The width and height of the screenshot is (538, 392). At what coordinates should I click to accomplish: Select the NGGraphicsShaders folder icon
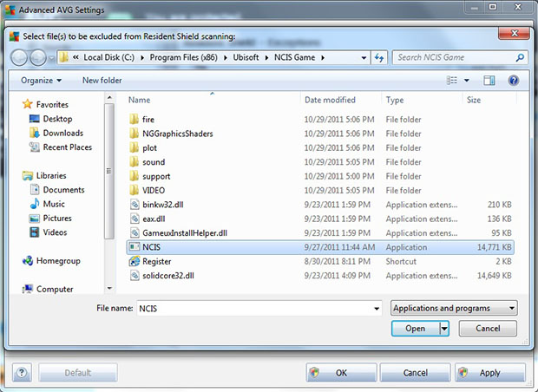[134, 134]
